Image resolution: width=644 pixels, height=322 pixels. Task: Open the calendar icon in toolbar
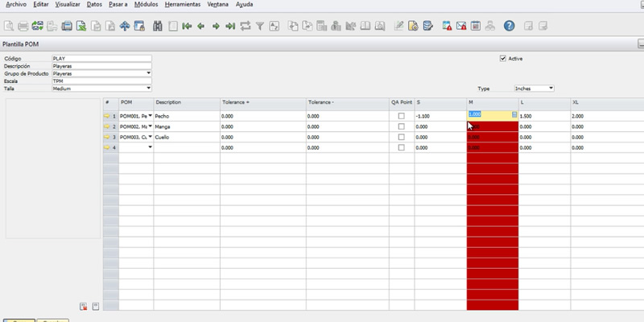point(476,26)
